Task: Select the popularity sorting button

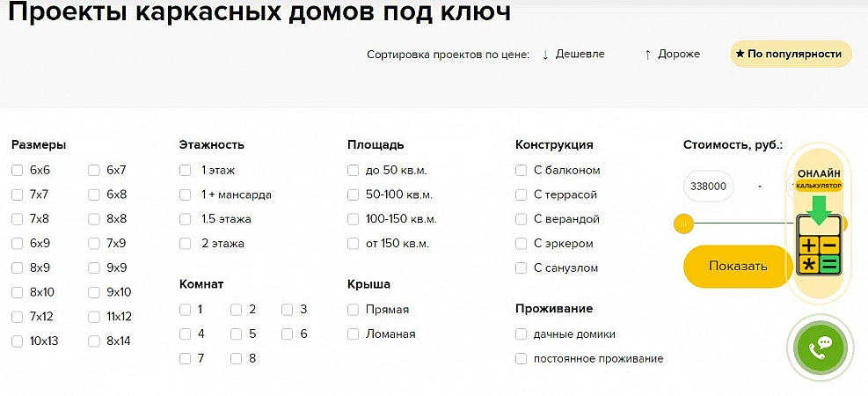Action: (x=790, y=55)
